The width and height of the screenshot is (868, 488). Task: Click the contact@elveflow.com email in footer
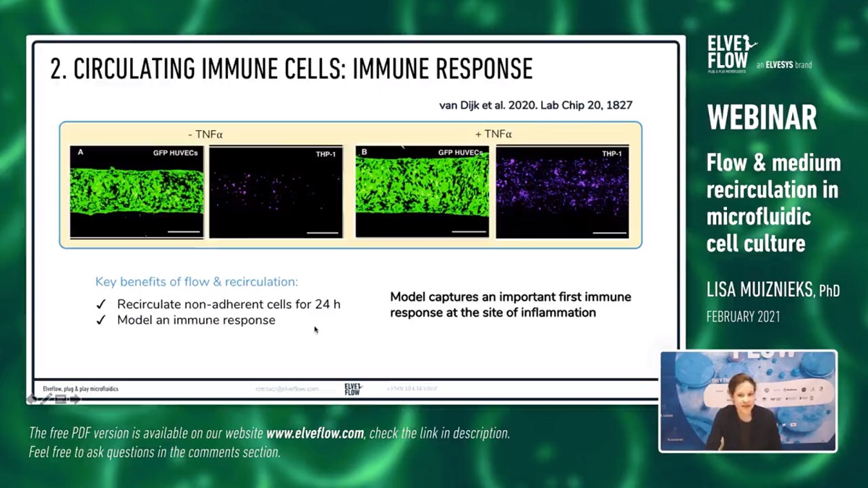(x=286, y=389)
